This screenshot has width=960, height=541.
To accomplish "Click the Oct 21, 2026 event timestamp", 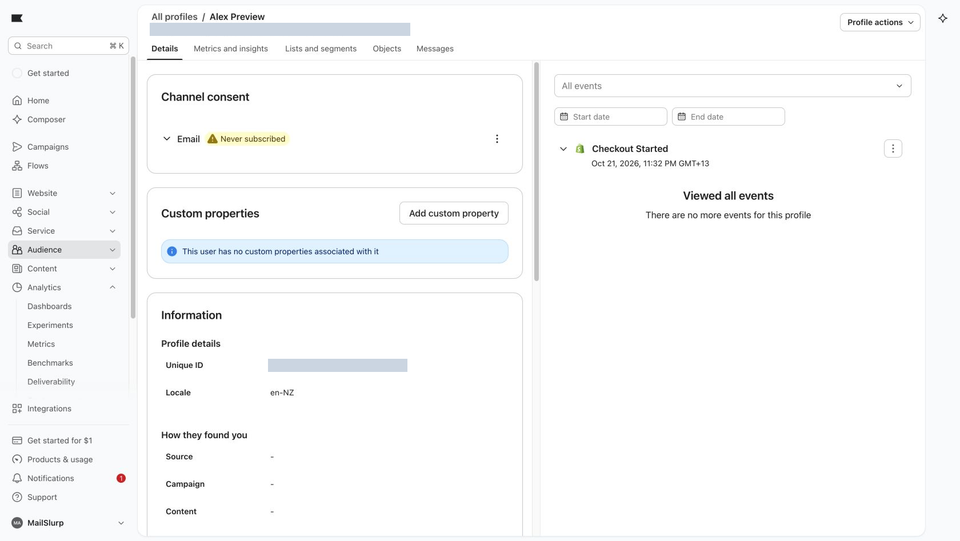I will [x=650, y=163].
